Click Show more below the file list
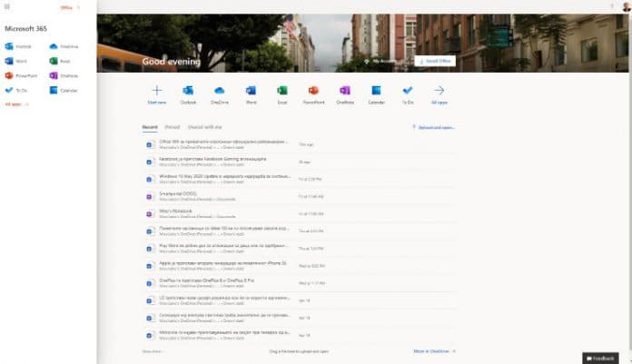632x364 pixels. [x=153, y=351]
